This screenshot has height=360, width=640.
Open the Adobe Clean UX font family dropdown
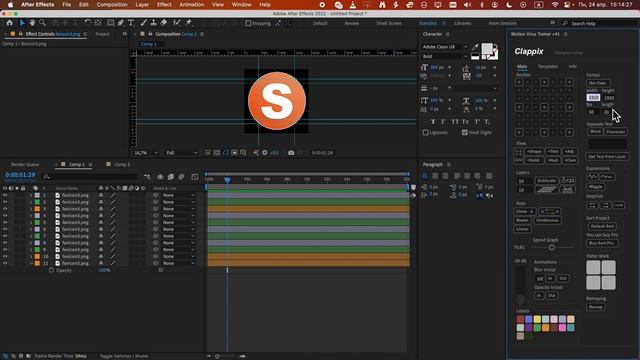coord(445,47)
